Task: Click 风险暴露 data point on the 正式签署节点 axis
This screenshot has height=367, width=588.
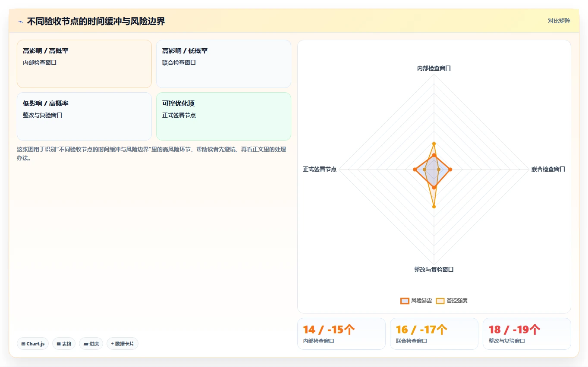Action: tap(415, 169)
